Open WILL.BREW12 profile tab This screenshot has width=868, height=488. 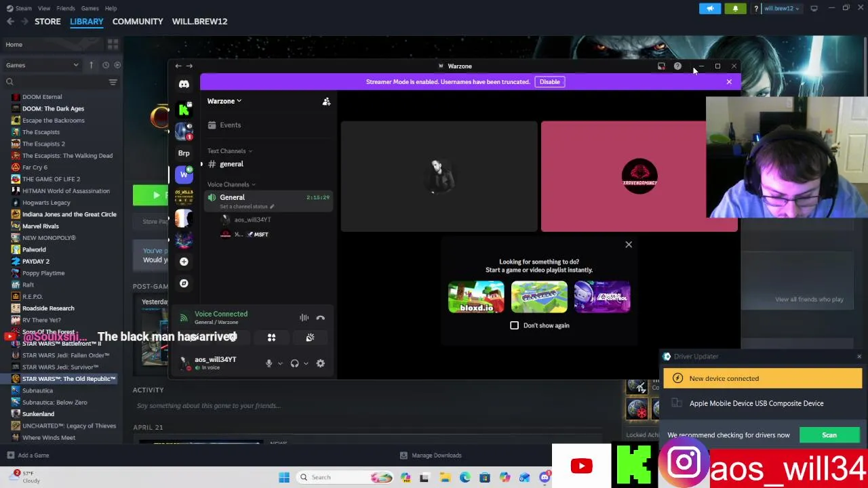click(199, 22)
